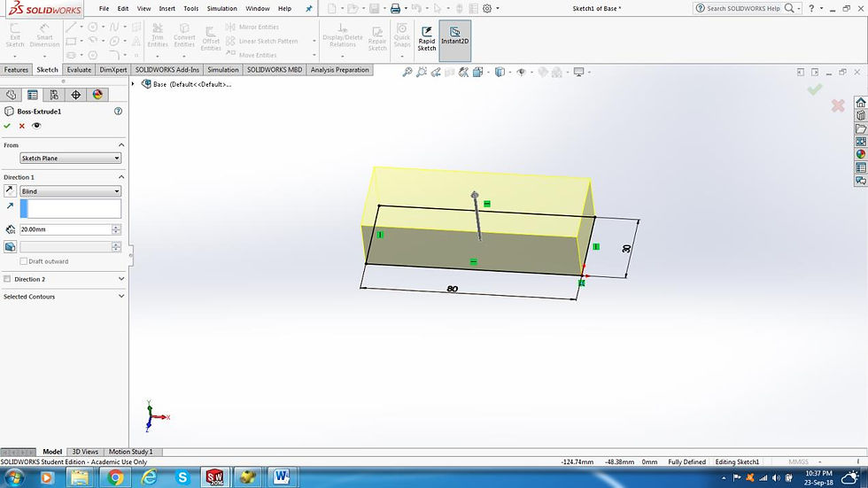The image size is (868, 488).
Task: Open the Blind end condition dropdown
Action: (70, 191)
